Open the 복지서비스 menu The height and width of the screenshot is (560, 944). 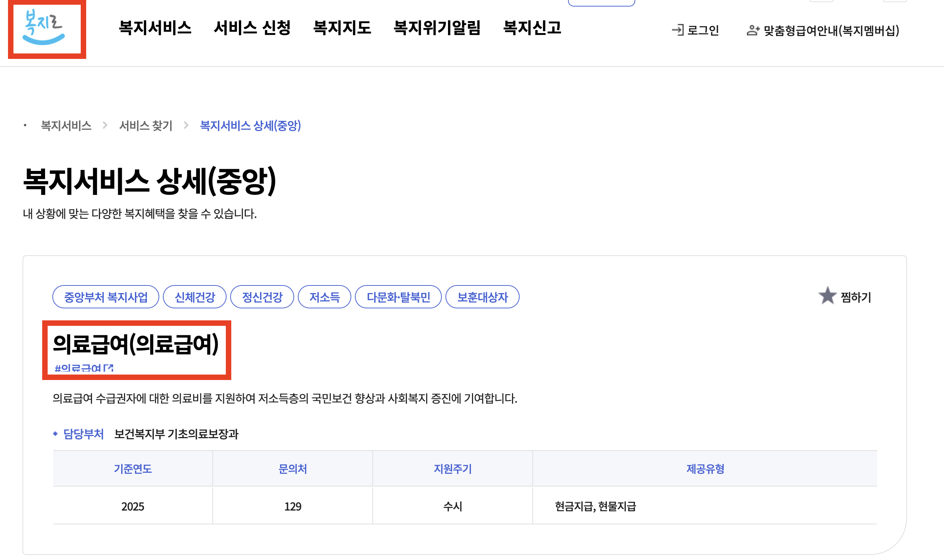tap(155, 28)
